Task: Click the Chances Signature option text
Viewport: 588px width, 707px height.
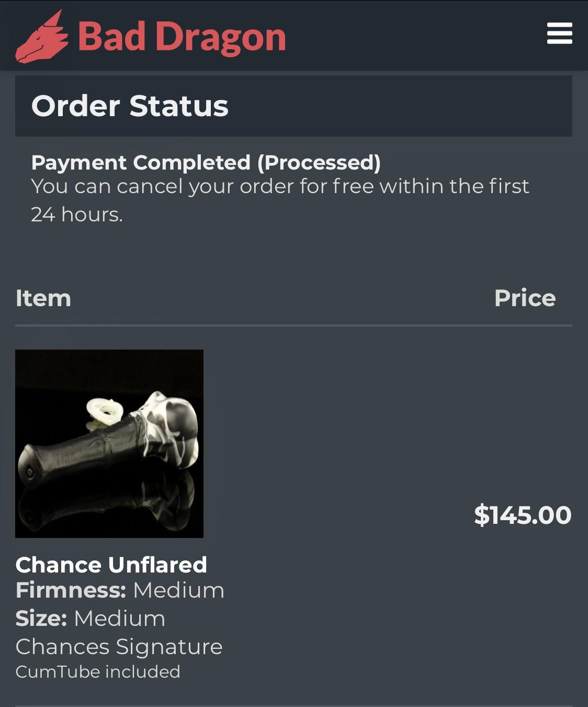Action: click(119, 646)
